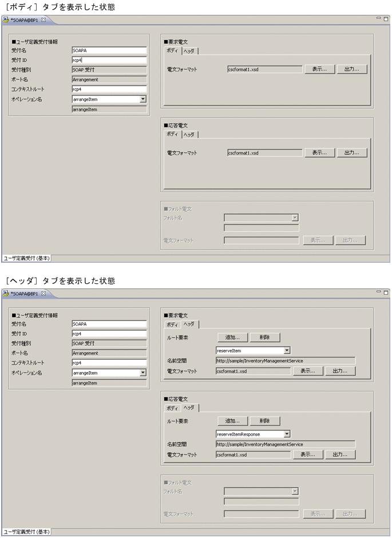The height and width of the screenshot is (538, 392).
Task: Click 表示... button for 応答電文 in upper editor
Action: (319, 153)
